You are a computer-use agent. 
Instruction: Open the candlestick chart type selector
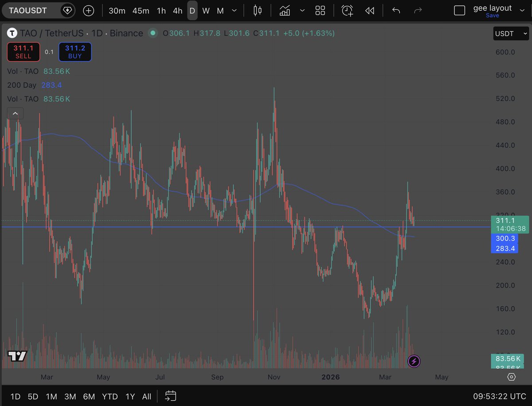[258, 11]
